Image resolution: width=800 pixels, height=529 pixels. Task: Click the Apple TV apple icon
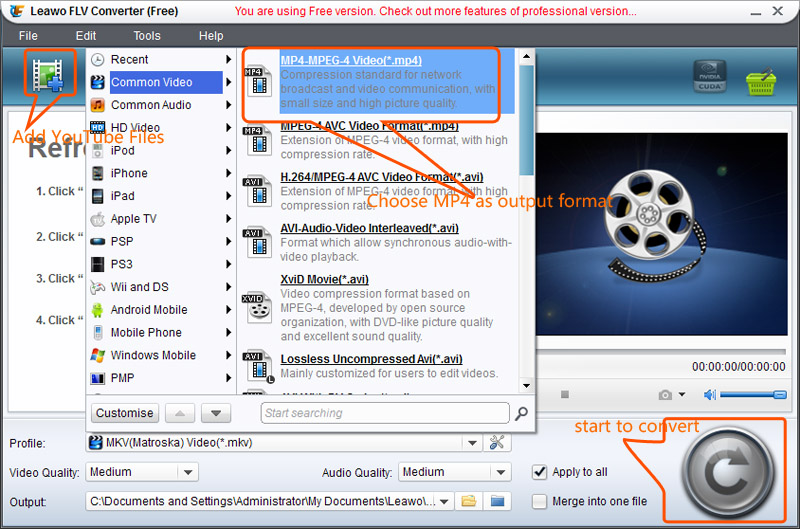[x=97, y=219]
